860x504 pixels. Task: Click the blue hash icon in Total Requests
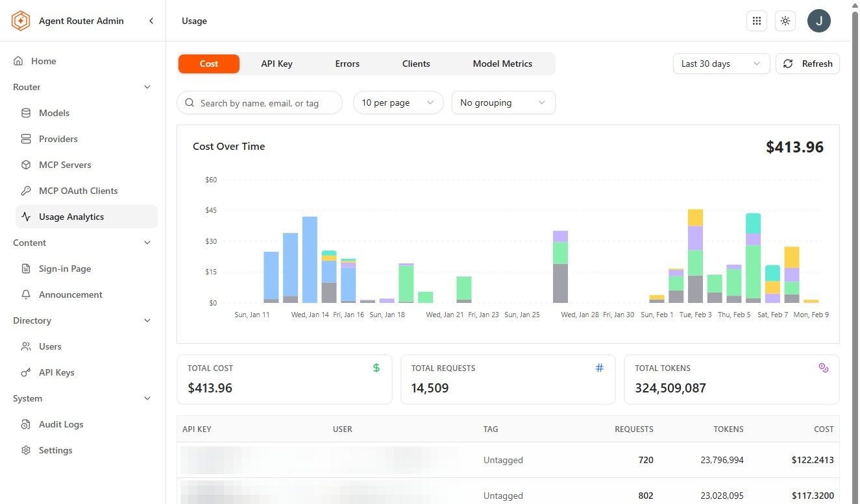point(600,368)
